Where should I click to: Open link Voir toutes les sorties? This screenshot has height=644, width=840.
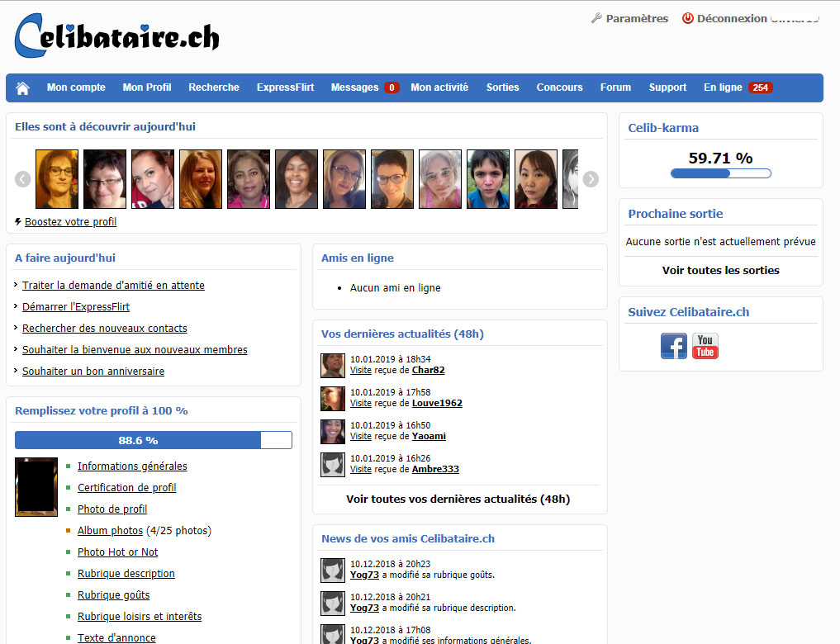click(720, 270)
